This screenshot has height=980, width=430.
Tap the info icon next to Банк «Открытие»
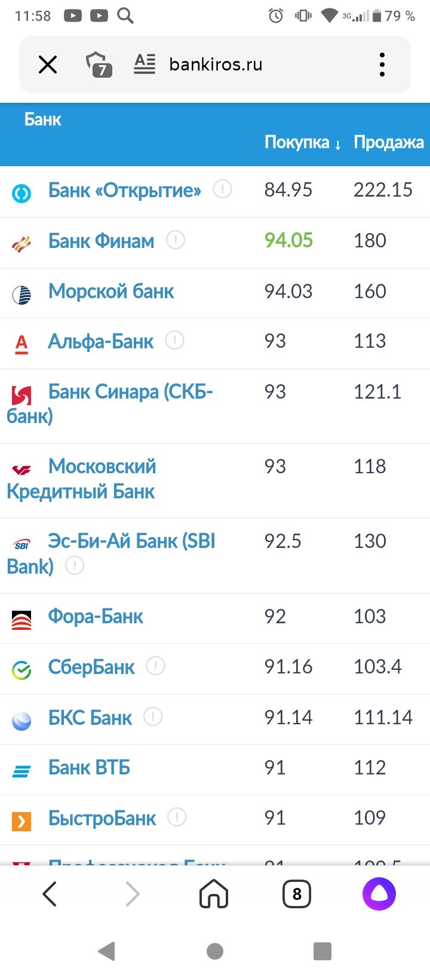(223, 189)
